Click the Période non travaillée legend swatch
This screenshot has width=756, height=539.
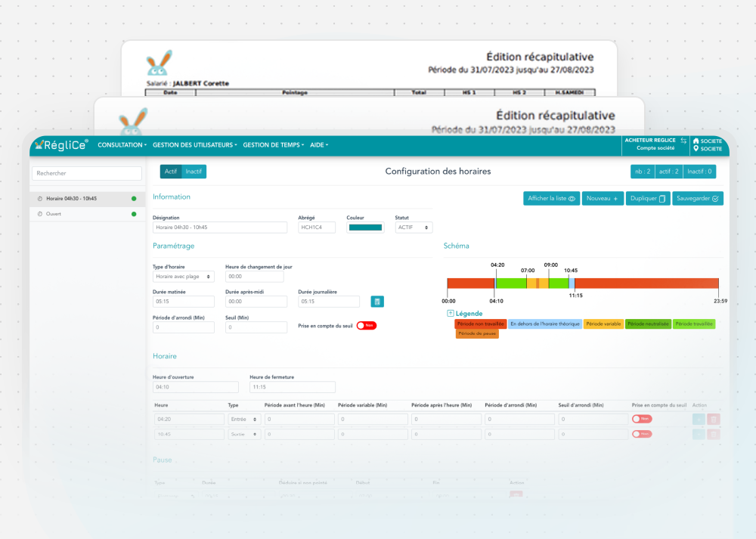point(480,324)
